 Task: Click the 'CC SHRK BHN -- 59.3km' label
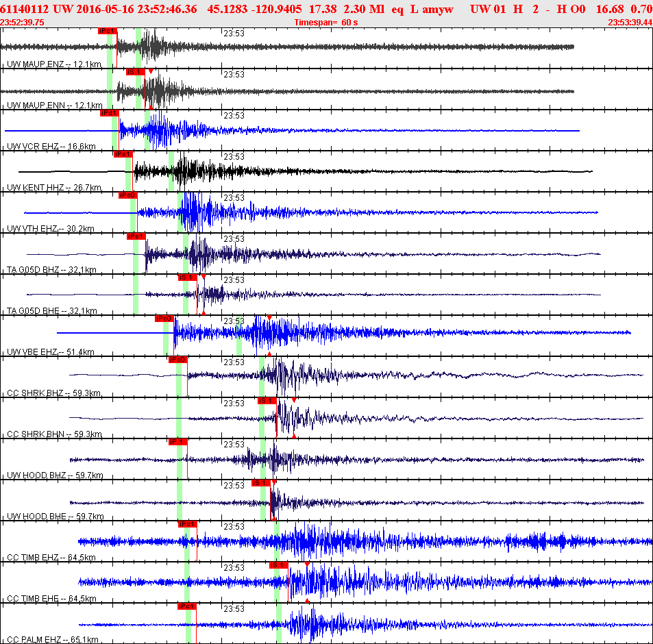(x=55, y=434)
